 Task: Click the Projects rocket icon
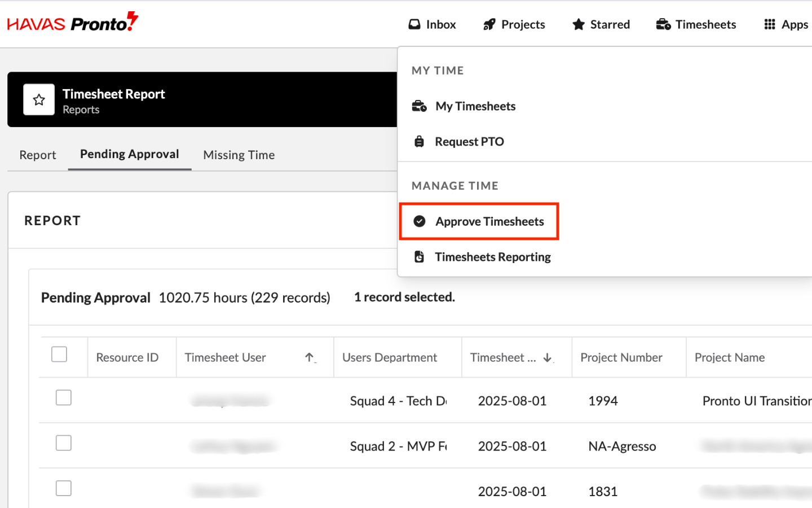pos(489,24)
